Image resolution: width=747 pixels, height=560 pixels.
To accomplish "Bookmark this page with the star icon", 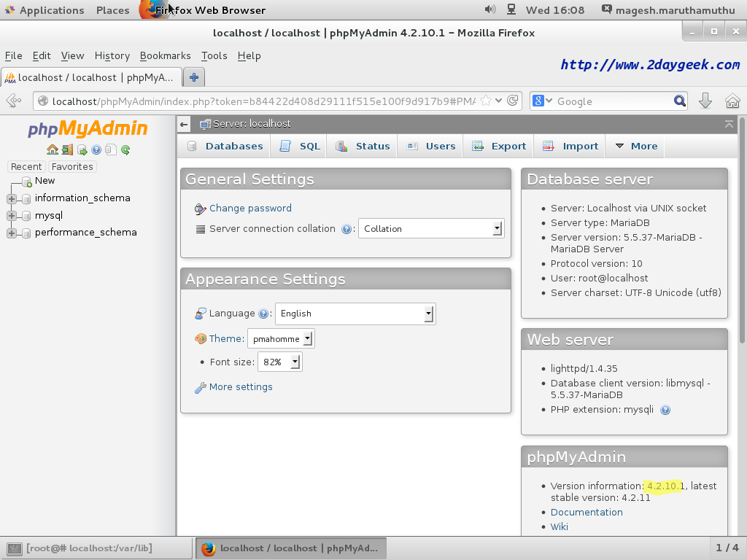I will (485, 101).
